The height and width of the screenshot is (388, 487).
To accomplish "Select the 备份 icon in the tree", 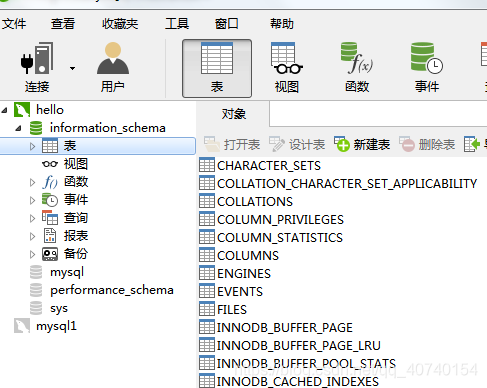I will click(x=50, y=254).
